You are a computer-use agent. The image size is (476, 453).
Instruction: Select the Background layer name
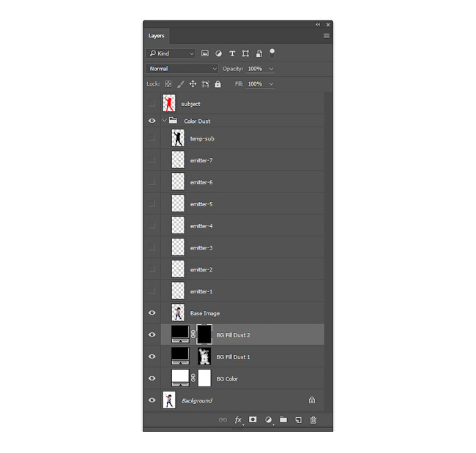[x=197, y=401]
